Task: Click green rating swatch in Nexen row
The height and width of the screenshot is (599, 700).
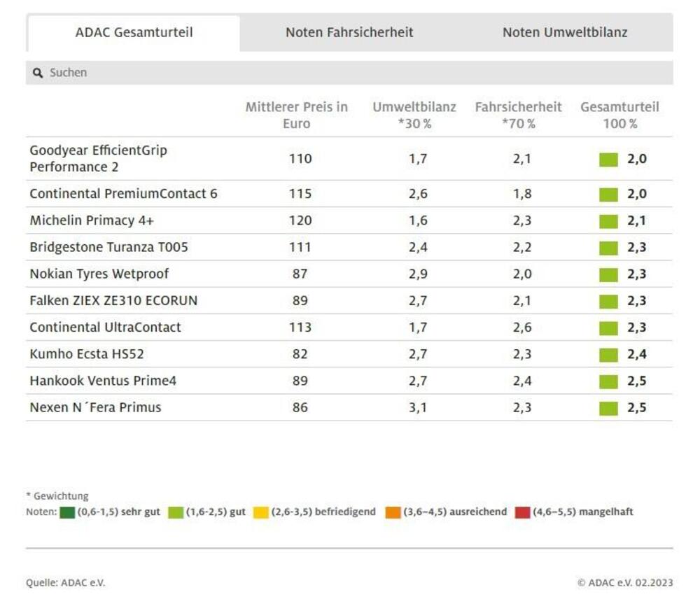Action: [608, 409]
